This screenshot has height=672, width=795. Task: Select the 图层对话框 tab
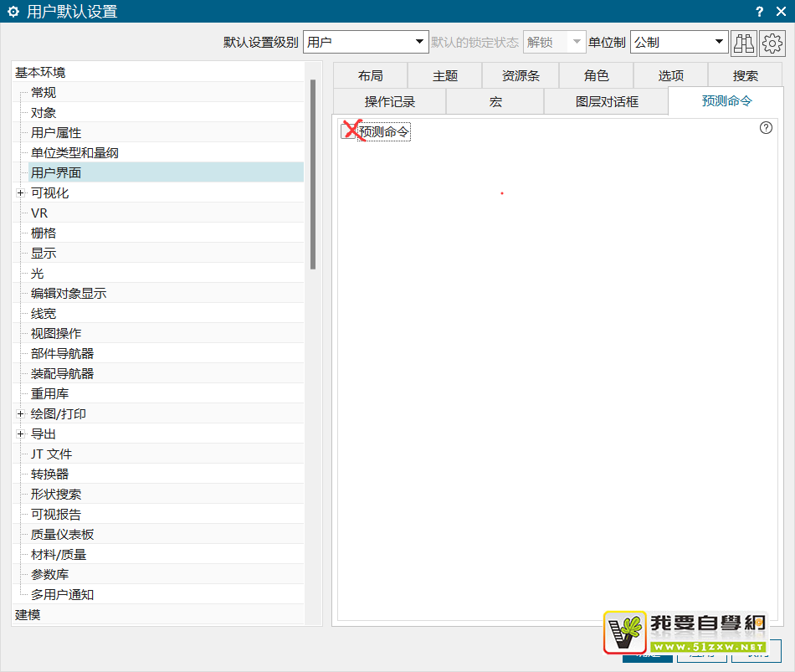[x=607, y=101]
